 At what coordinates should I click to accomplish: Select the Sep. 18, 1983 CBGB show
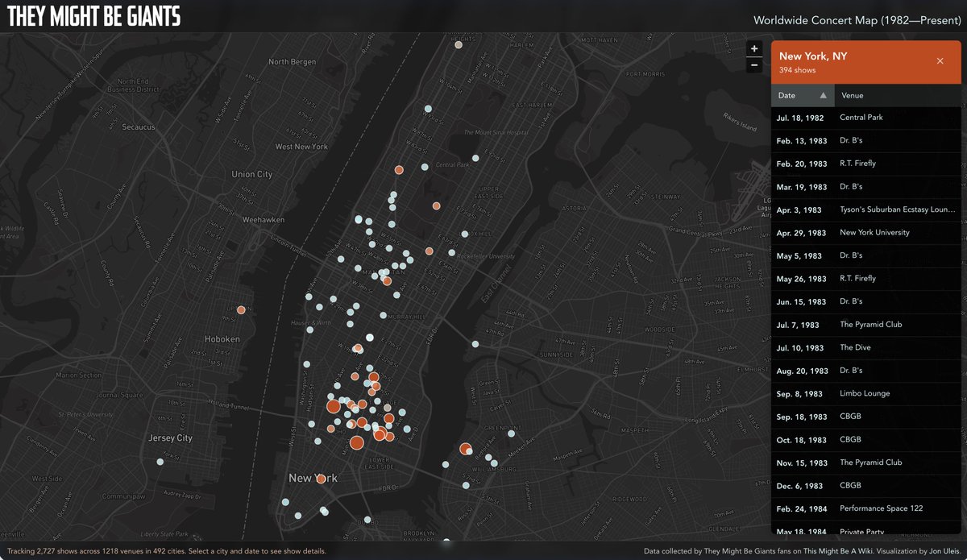pyautogui.click(x=866, y=417)
